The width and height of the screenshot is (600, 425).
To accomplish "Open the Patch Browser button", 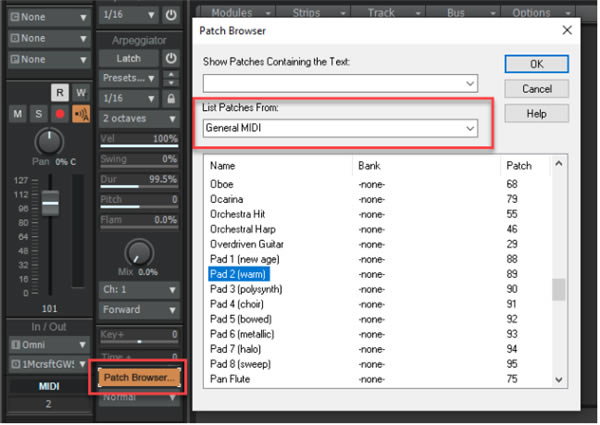I will pyautogui.click(x=139, y=378).
